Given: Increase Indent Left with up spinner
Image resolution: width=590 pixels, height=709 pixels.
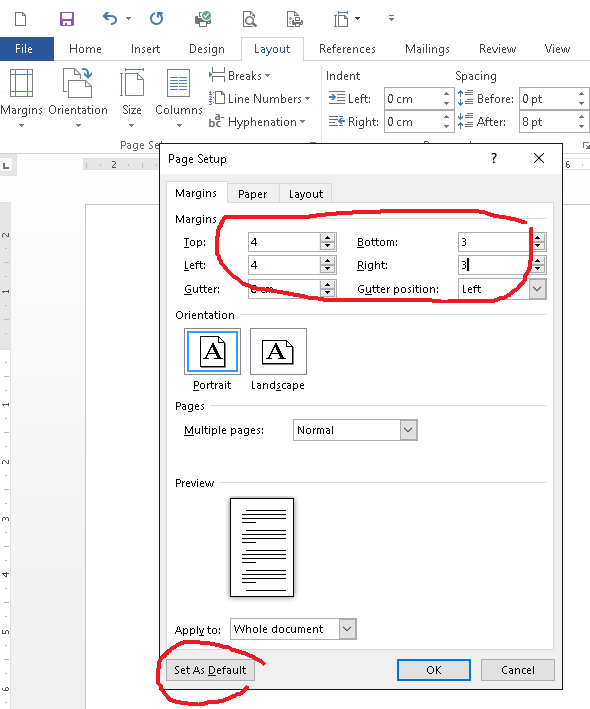Looking at the screenshot, I should pyautogui.click(x=447, y=94).
